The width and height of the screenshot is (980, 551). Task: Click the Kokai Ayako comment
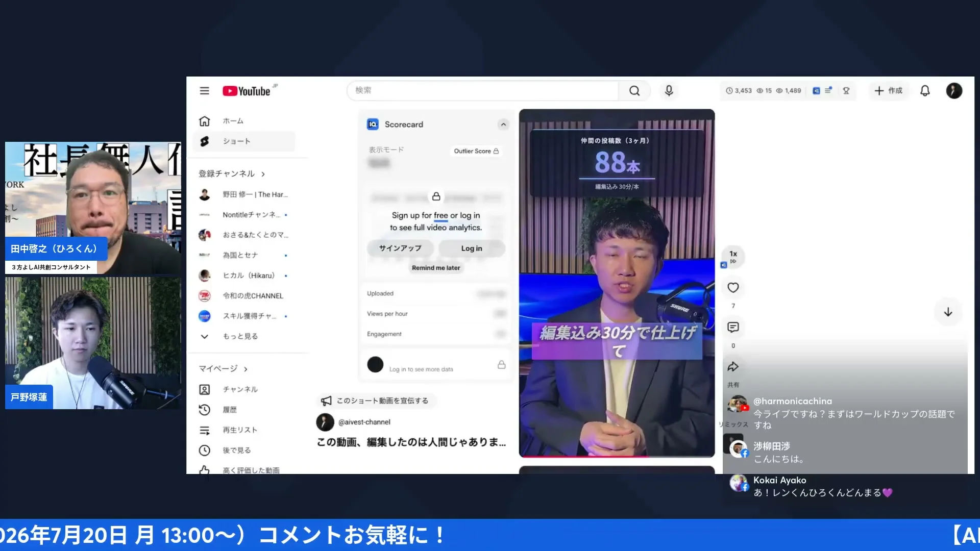point(812,487)
